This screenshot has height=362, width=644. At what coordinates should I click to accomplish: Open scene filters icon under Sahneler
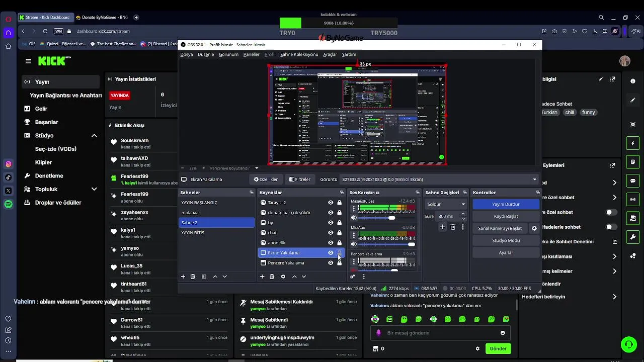[x=204, y=277]
